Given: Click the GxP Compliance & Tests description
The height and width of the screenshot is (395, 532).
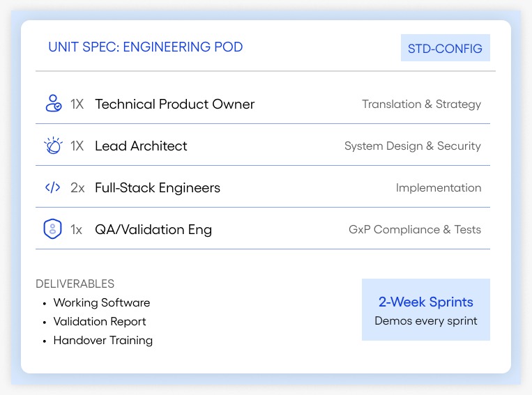Looking at the screenshot, I should click(x=415, y=230).
